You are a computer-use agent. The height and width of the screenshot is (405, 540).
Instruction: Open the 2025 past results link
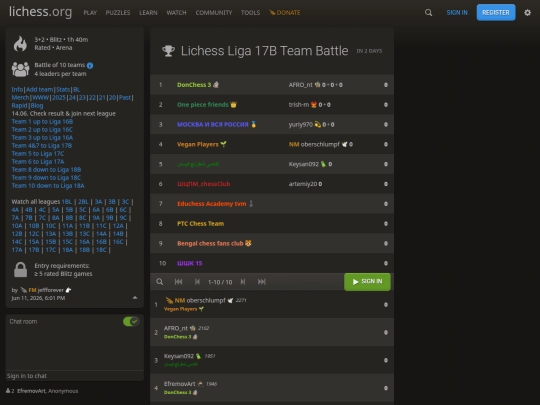point(59,97)
